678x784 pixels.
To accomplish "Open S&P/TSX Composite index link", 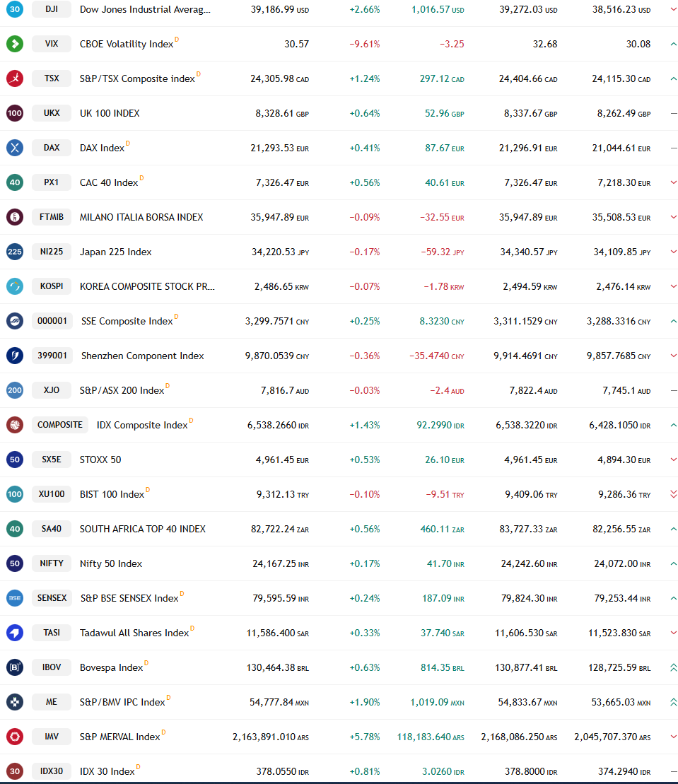I will [137, 78].
